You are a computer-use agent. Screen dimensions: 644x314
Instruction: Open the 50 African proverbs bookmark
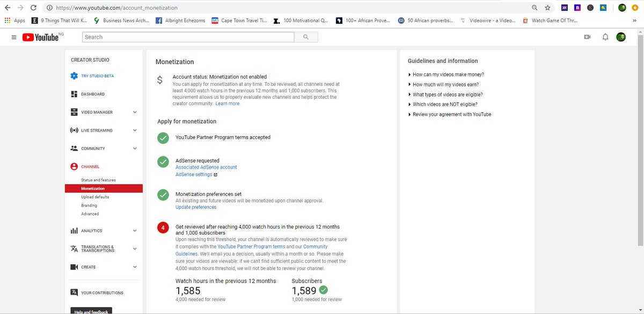tap(426, 20)
